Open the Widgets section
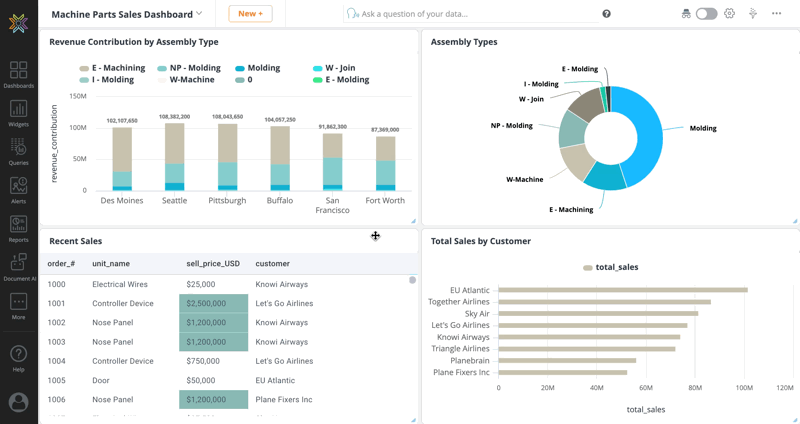Image resolution: width=800 pixels, height=424 pixels. tap(18, 113)
